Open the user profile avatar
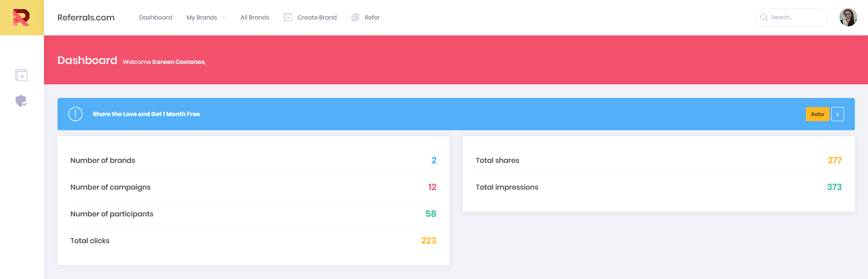 coord(848,17)
